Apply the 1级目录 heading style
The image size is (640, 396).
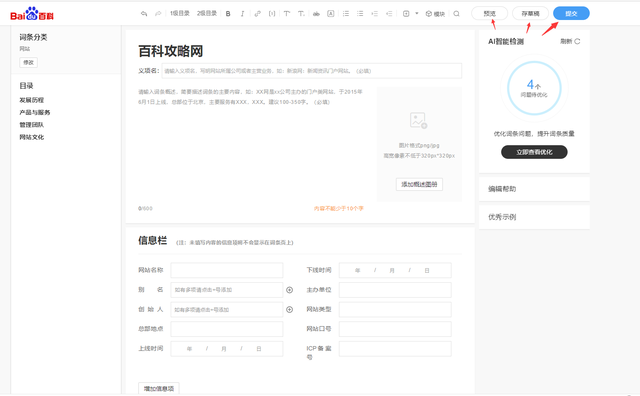tap(180, 13)
